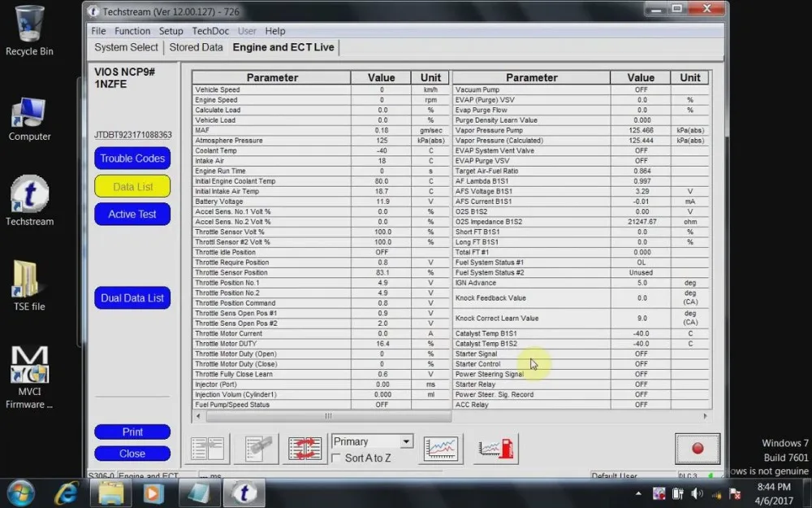Click the taskbar clock showing 8:44 PM
The height and width of the screenshot is (508, 812).
pyautogui.click(x=774, y=493)
